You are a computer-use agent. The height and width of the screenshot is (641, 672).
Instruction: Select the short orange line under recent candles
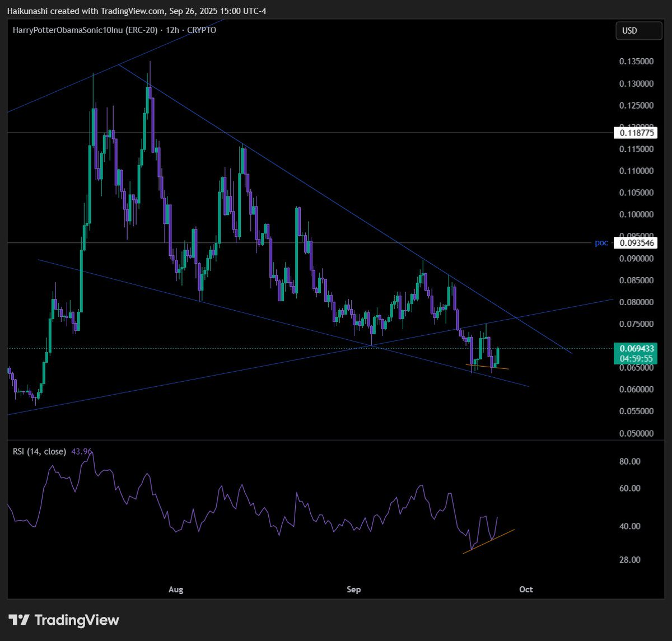coord(487,367)
